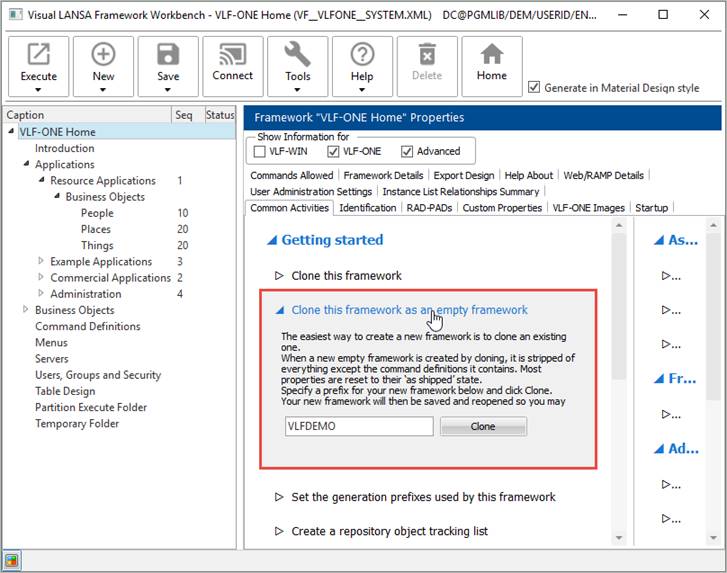Click the New plus icon

pos(103,55)
